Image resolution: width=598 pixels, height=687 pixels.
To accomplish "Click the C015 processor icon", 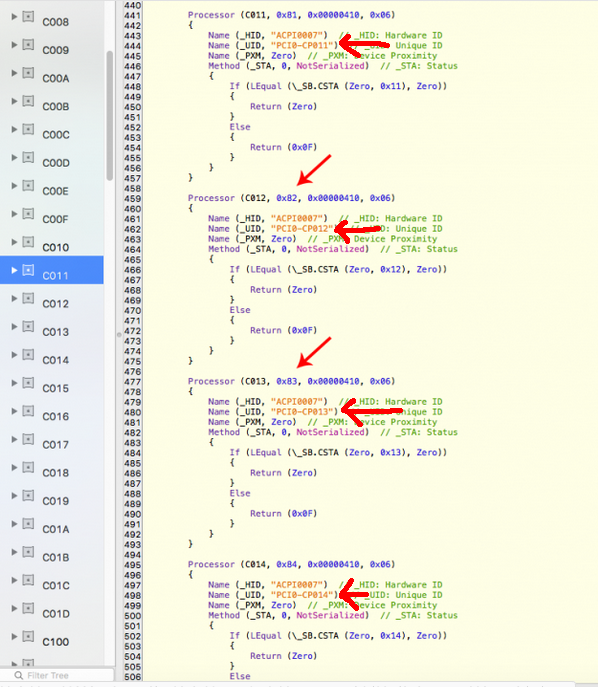I will (x=28, y=383).
